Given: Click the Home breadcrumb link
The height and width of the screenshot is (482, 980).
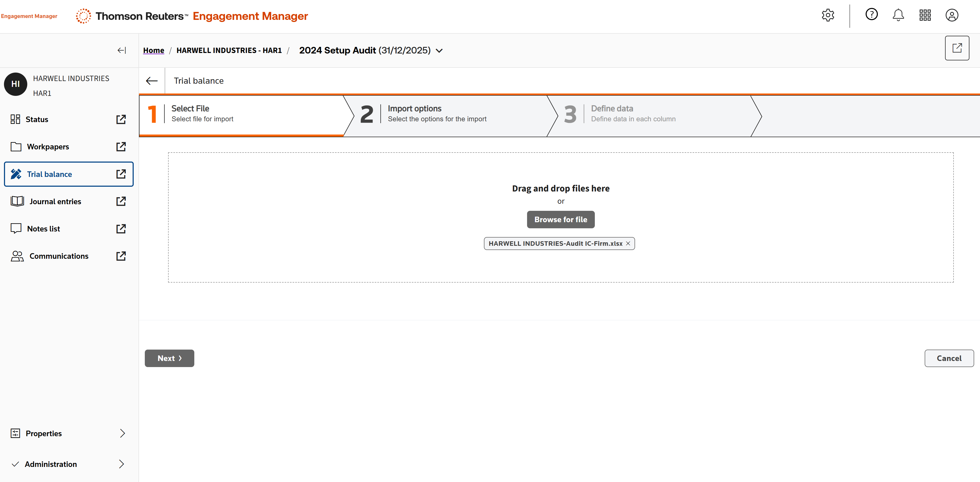Looking at the screenshot, I should pos(153,50).
